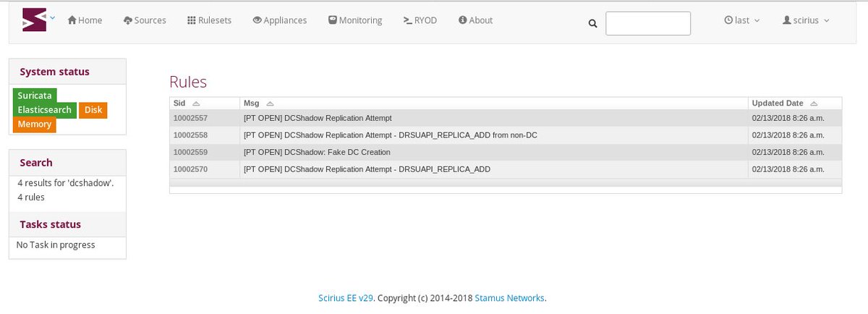Click the Suricata status badge
This screenshot has width=868, height=314.
click(x=35, y=96)
